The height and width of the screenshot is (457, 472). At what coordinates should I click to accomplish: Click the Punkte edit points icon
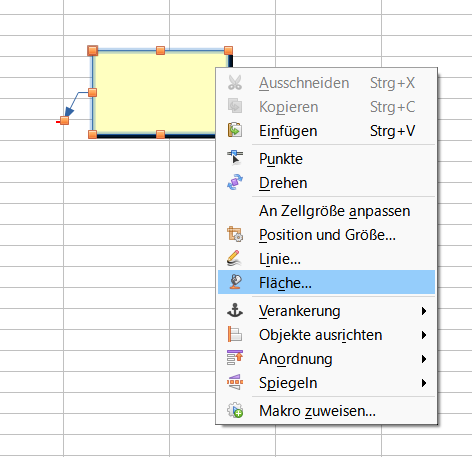pyautogui.click(x=235, y=158)
